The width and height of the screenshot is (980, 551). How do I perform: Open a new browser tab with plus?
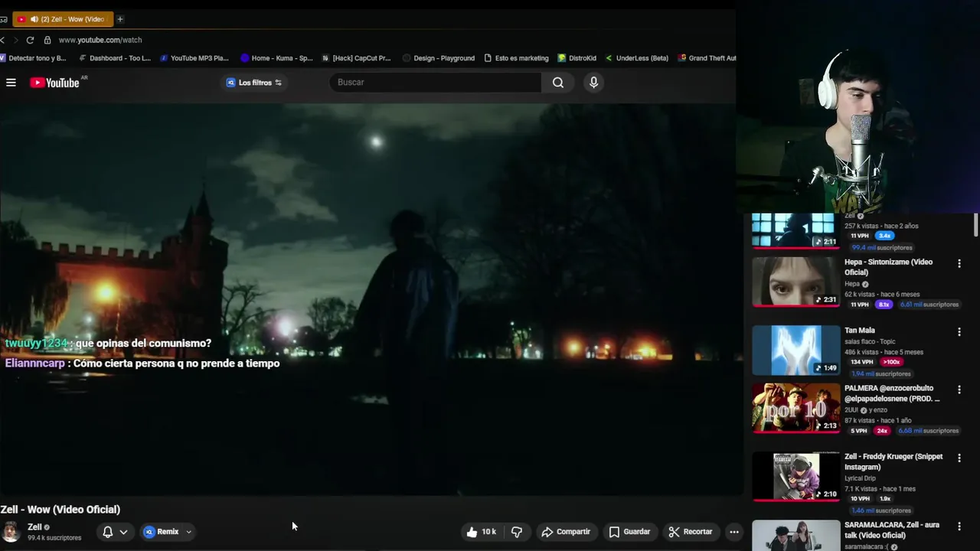pos(119,19)
